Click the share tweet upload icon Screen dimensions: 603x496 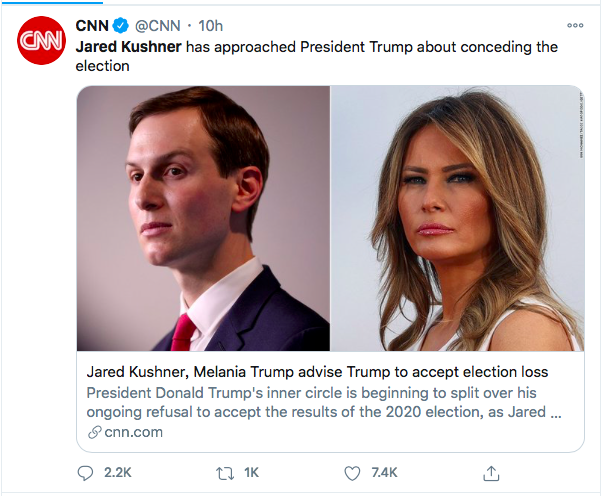tap(490, 472)
